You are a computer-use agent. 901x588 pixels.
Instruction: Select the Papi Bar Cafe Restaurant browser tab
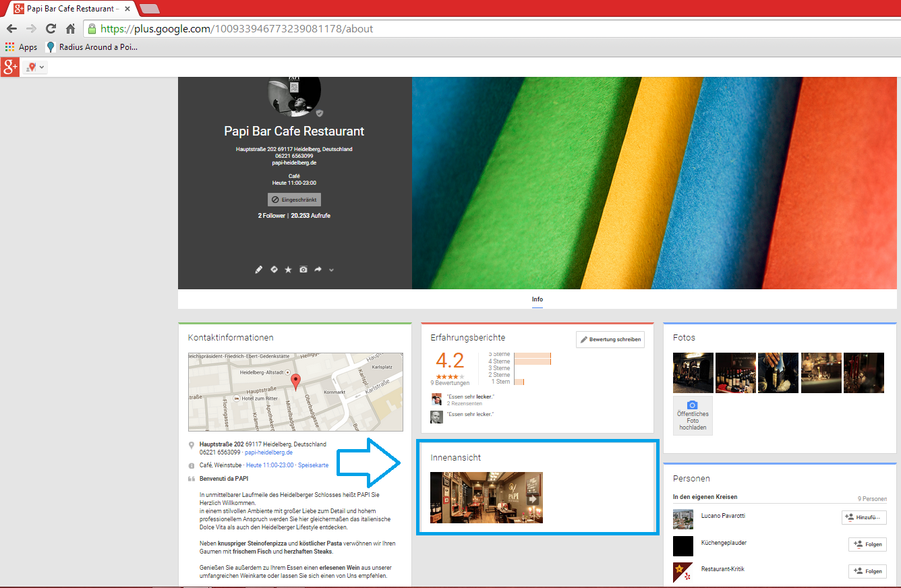[x=71, y=9]
